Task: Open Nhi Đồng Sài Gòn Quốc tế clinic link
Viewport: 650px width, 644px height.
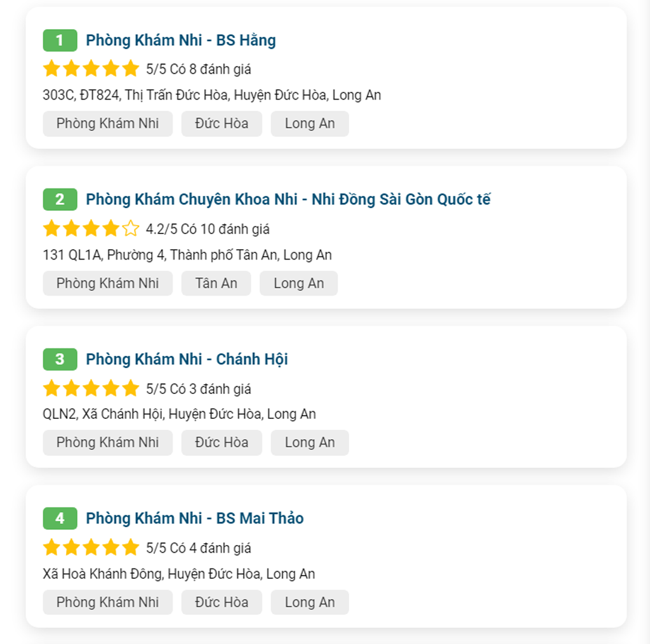Action: coord(288,200)
